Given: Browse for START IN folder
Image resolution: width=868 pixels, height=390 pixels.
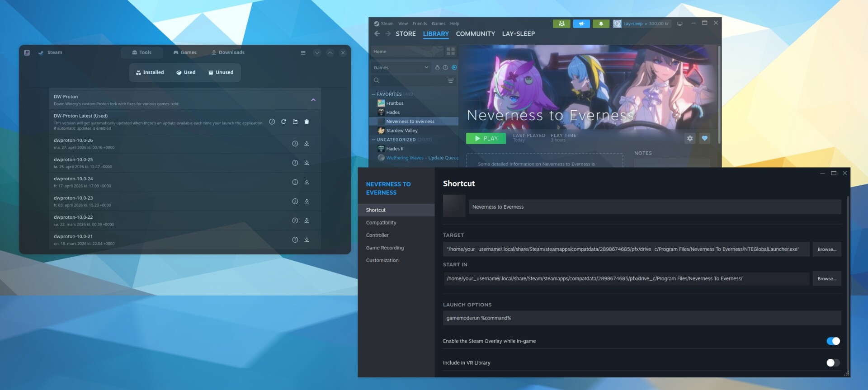Looking at the screenshot, I should tap(826, 279).
